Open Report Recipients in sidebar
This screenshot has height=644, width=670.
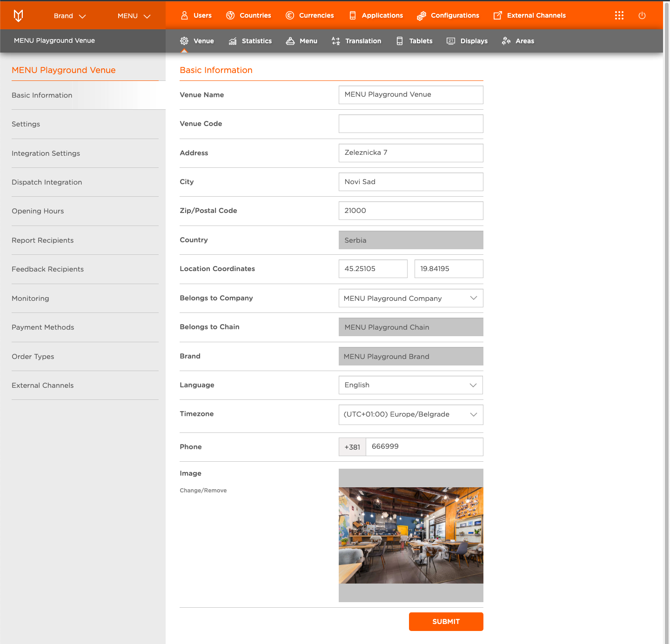click(x=85, y=240)
